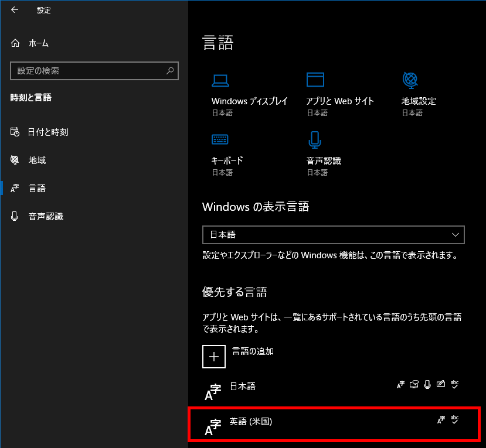Click the back arrow in Settings header

[15, 10]
